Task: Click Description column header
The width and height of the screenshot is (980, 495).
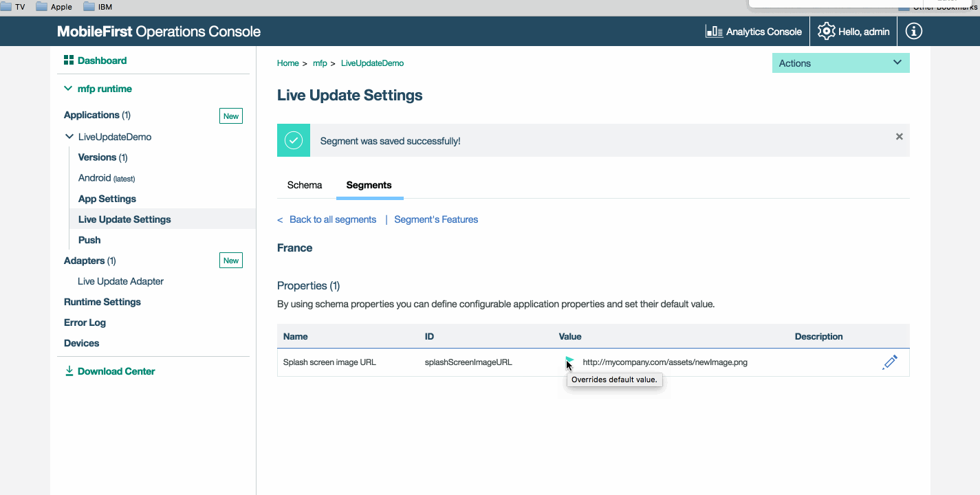Action: [818, 337]
